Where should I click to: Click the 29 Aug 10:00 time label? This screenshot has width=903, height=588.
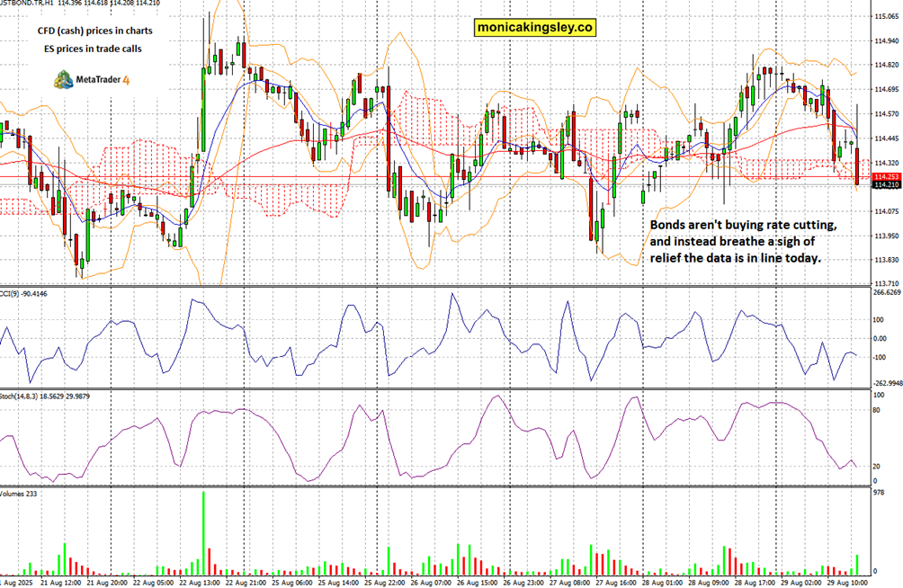pyautogui.click(x=846, y=583)
